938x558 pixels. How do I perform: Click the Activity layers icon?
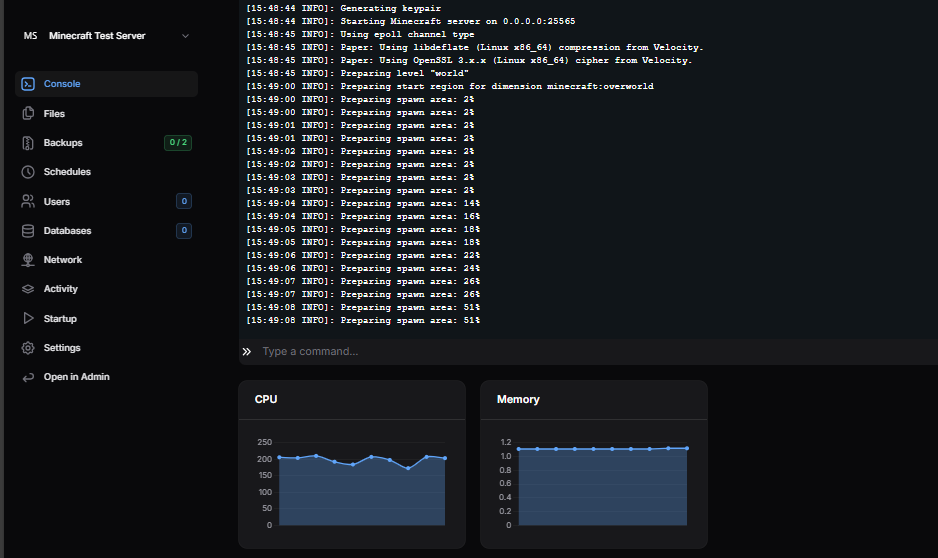point(28,289)
